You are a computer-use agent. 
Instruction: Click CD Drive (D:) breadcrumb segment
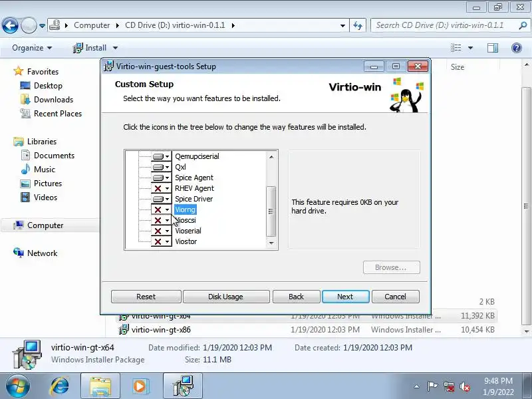tap(175, 25)
